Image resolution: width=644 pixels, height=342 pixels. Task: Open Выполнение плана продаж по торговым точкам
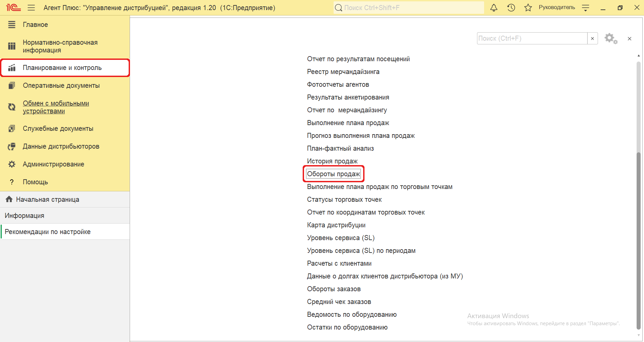point(380,187)
